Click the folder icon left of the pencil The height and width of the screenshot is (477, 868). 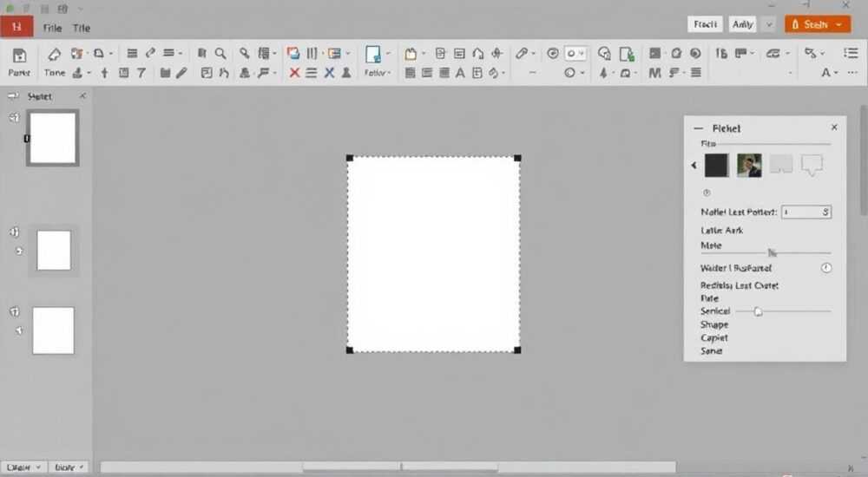point(165,73)
